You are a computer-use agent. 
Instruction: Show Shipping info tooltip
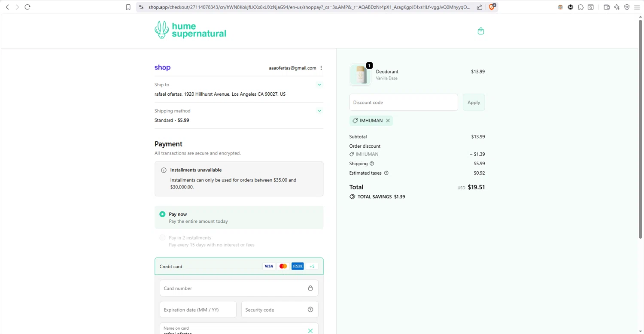click(x=372, y=164)
